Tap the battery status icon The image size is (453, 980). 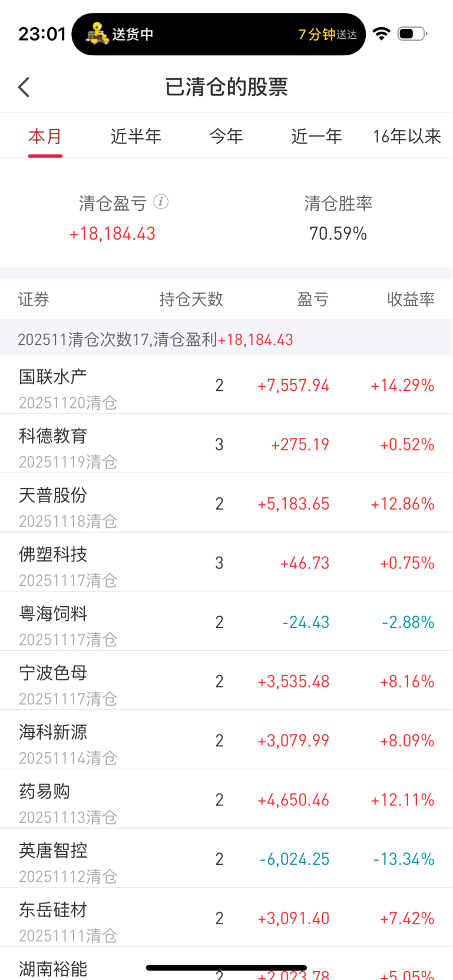coord(412,34)
